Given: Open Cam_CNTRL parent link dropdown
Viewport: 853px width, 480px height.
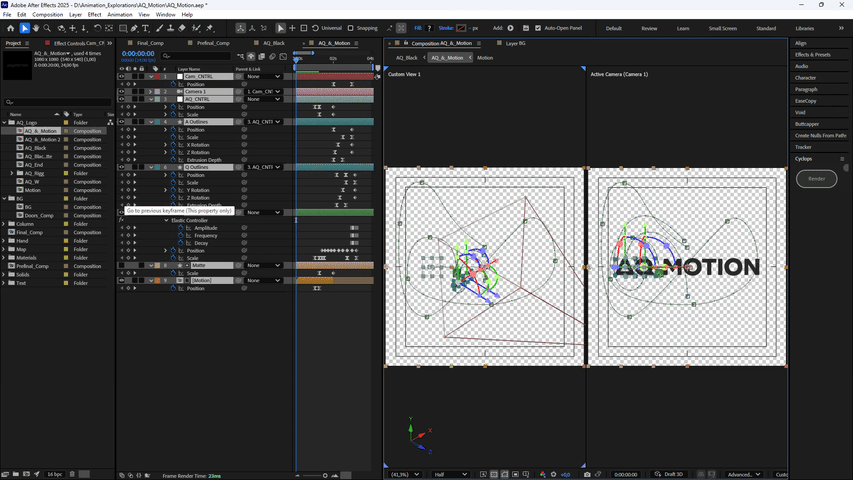Looking at the screenshot, I should (263, 77).
